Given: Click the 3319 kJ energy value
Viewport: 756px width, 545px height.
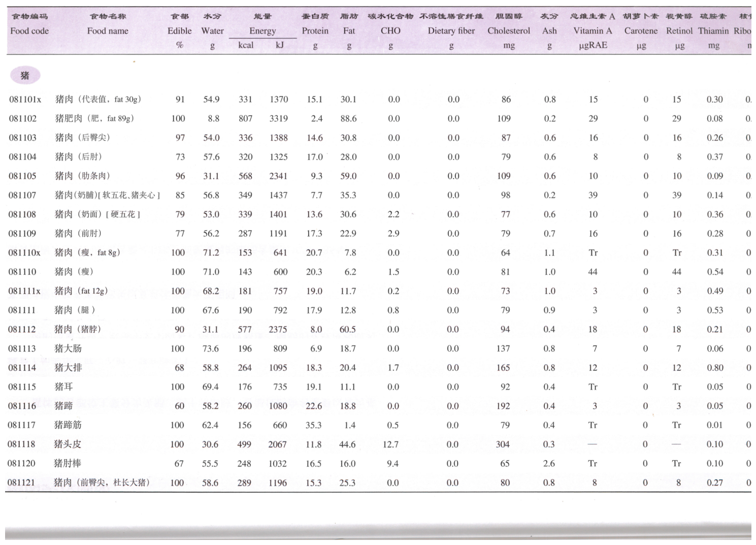Looking at the screenshot, I should pos(278,118).
